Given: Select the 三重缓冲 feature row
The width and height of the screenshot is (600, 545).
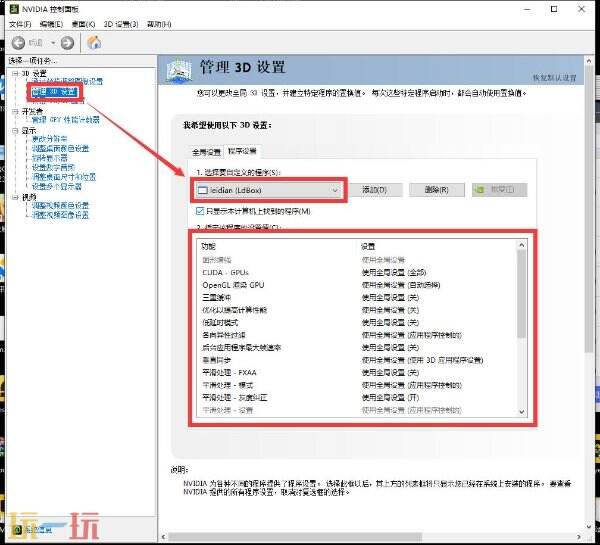Looking at the screenshot, I should coord(358,297).
